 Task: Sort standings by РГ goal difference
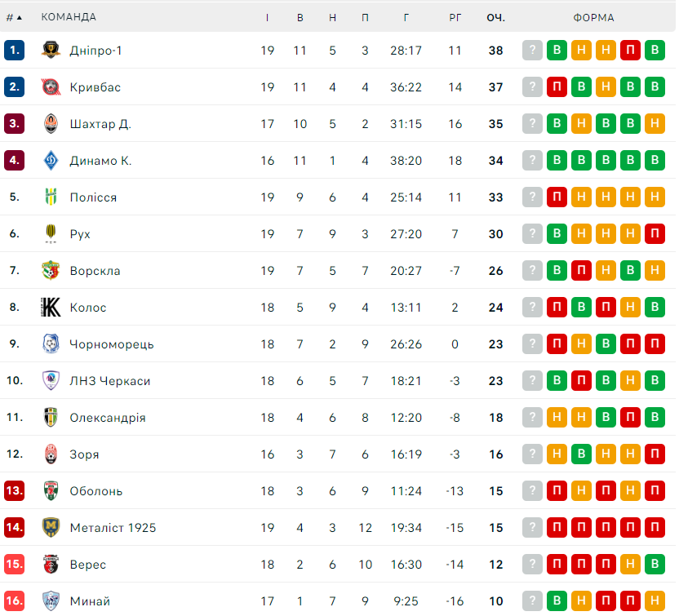[x=455, y=17]
